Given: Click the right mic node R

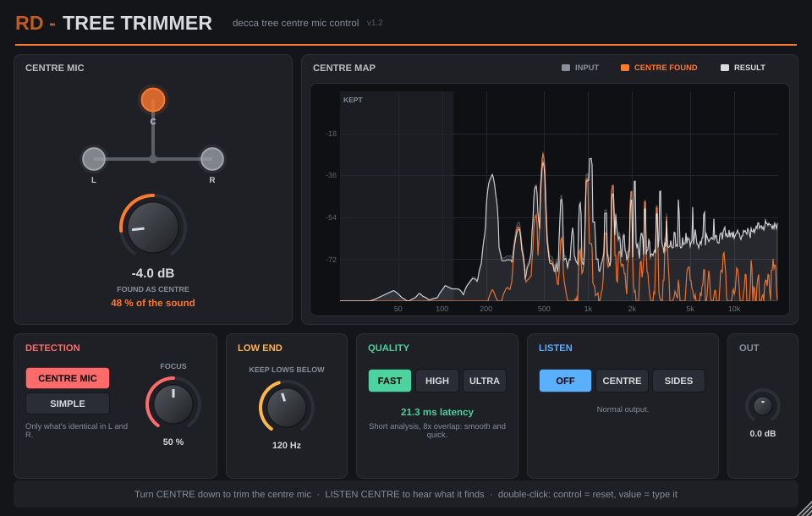Looking at the screenshot, I should pos(211,159).
